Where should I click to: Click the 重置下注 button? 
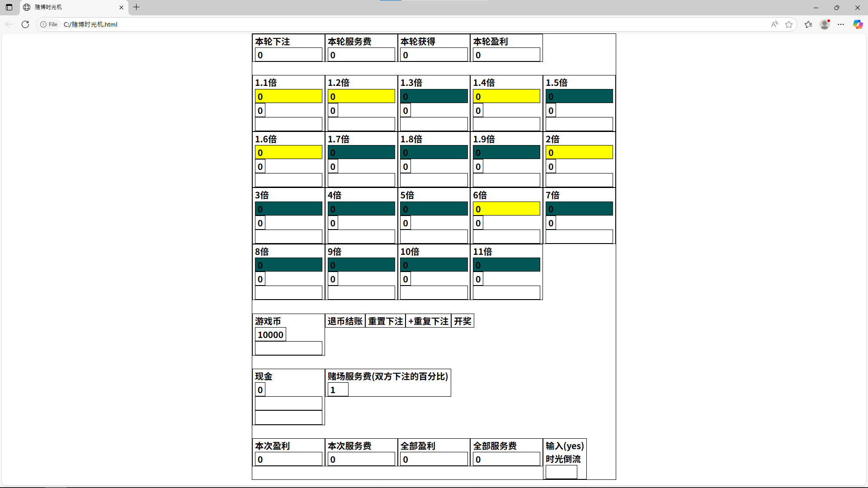385,321
